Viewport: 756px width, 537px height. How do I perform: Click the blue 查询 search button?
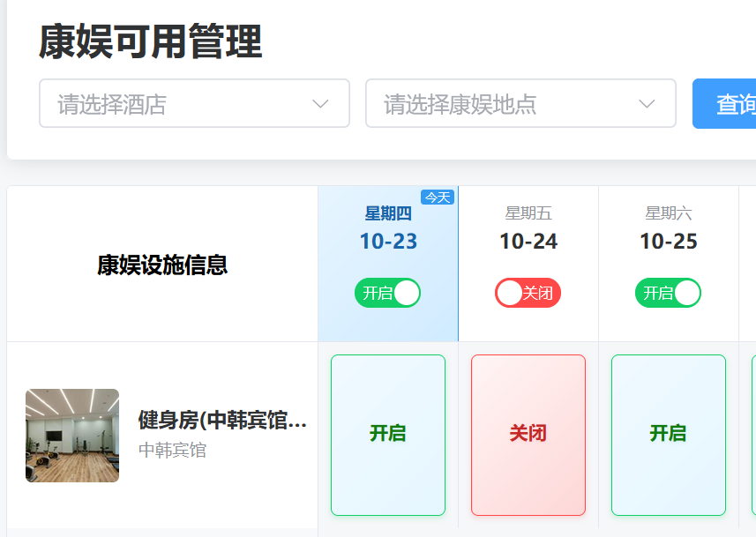(728, 104)
